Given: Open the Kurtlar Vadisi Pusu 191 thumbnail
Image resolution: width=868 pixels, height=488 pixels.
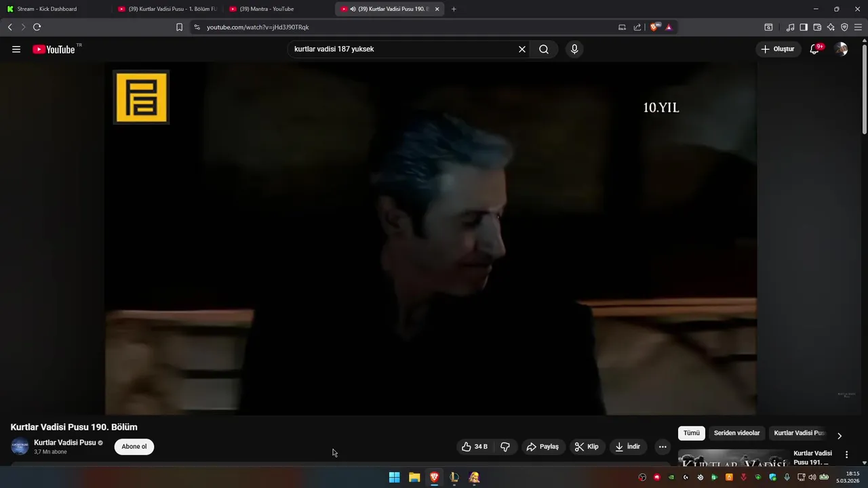Looking at the screenshot, I should click(734, 458).
